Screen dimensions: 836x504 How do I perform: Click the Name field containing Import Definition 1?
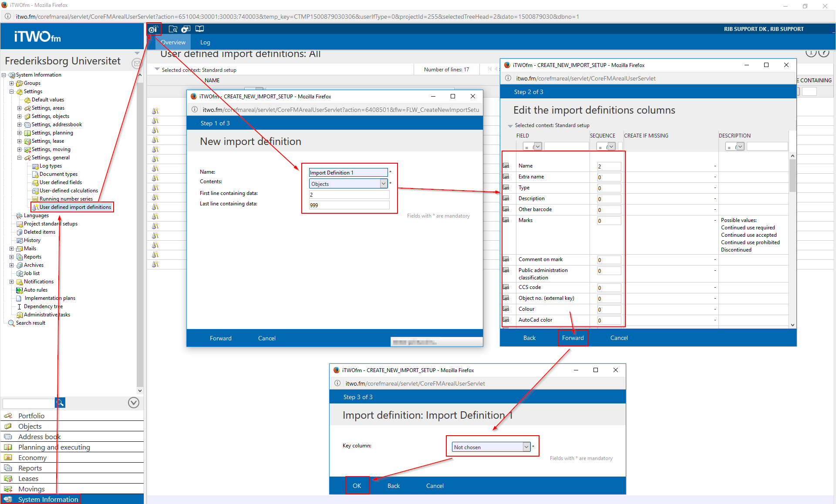click(348, 172)
